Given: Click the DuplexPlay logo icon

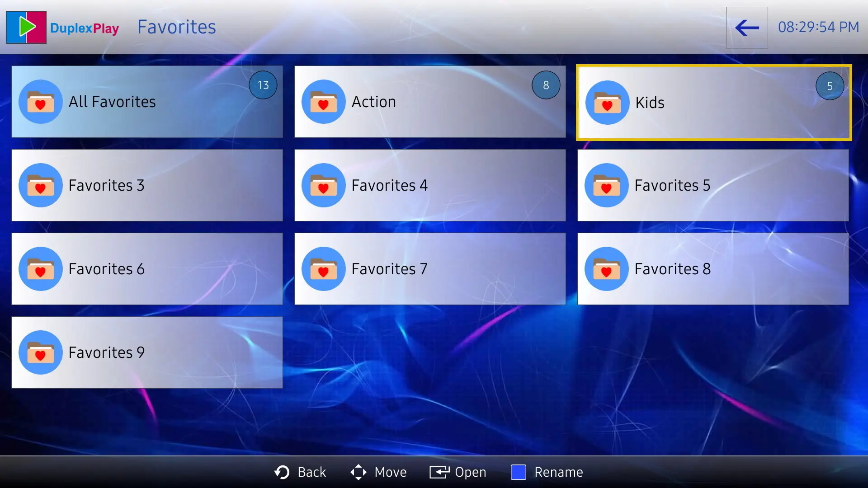Looking at the screenshot, I should coord(26,28).
